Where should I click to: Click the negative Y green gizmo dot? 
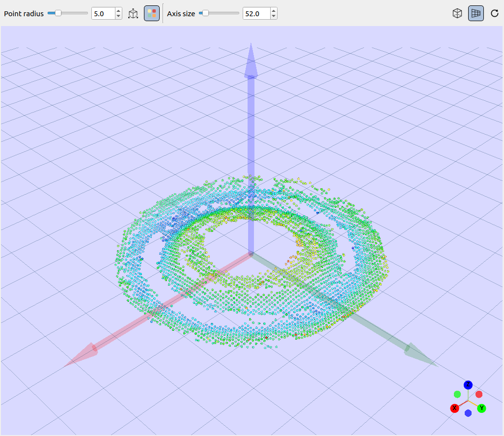click(457, 394)
